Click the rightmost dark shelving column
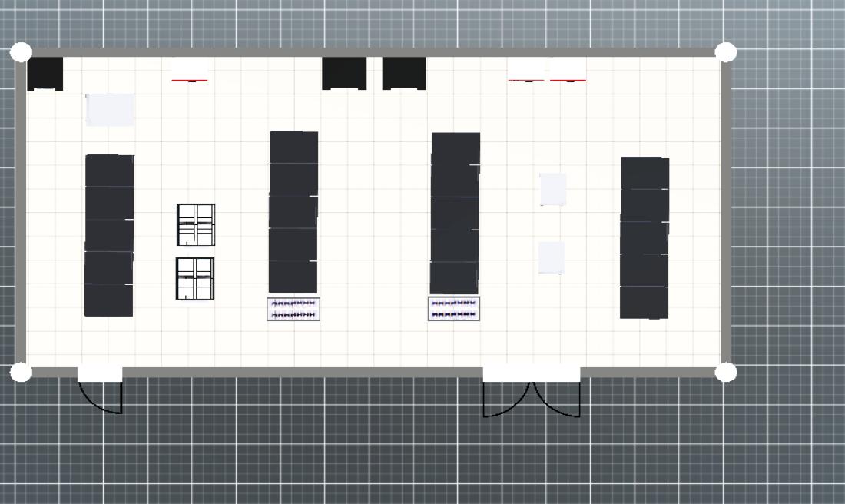This screenshot has height=504, width=845. tap(645, 237)
